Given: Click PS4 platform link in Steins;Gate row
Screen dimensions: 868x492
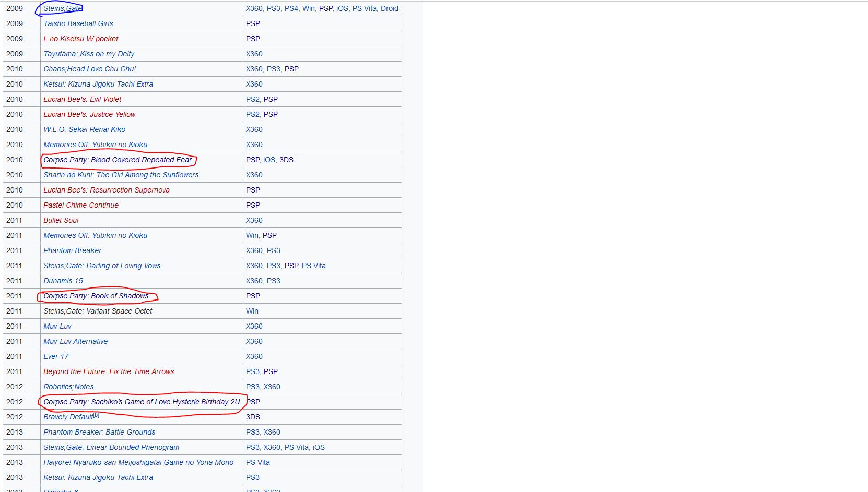Looking at the screenshot, I should (291, 8).
